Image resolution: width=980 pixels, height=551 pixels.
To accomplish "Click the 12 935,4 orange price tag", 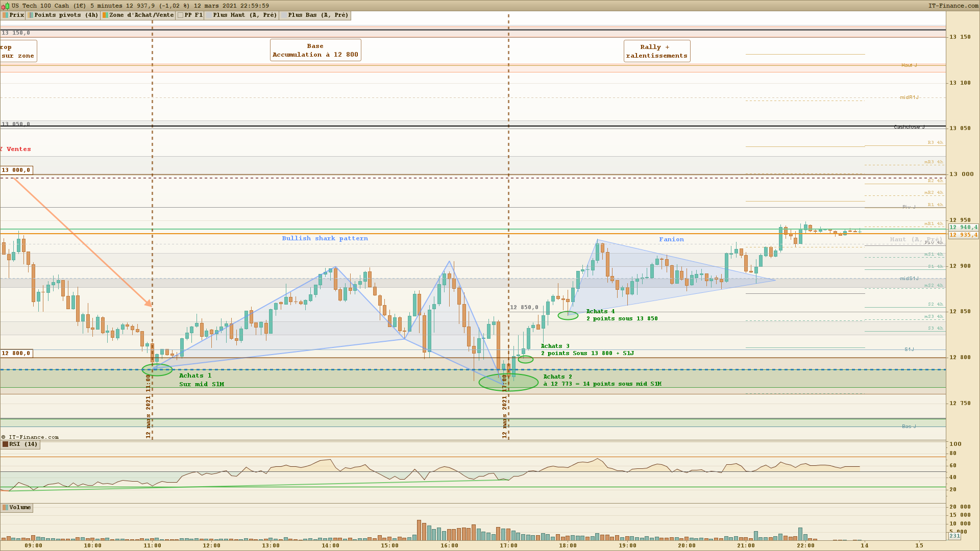I will tap(963, 235).
